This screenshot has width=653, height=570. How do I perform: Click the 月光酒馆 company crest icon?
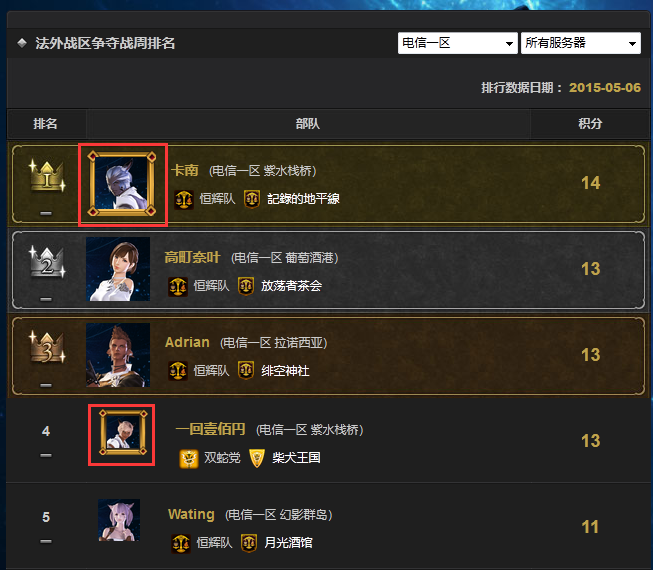coord(249,543)
